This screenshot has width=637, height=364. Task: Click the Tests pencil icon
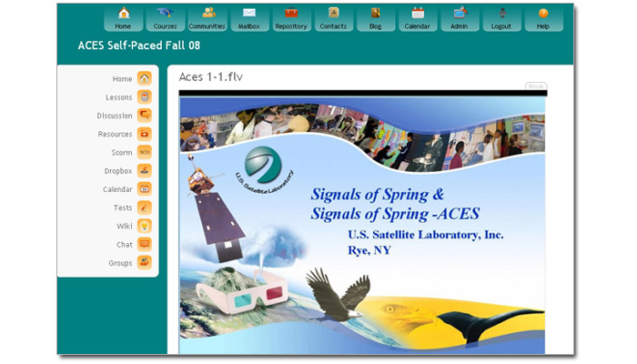[x=144, y=207]
